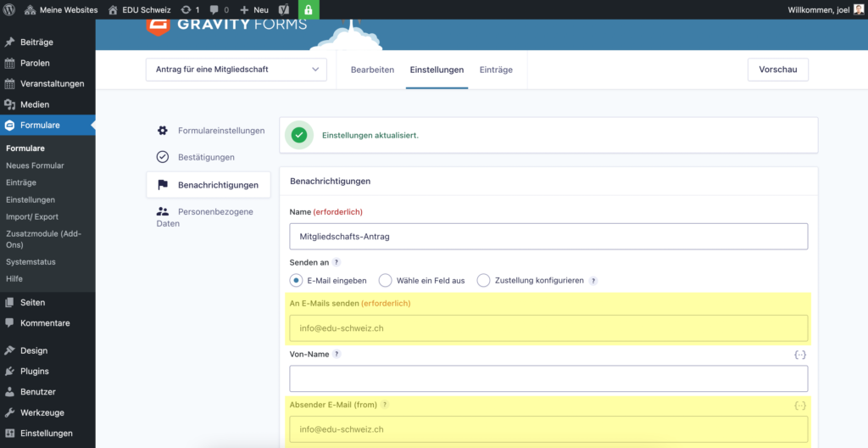
Task: Switch to the Bearbeiten tab
Action: click(x=372, y=70)
